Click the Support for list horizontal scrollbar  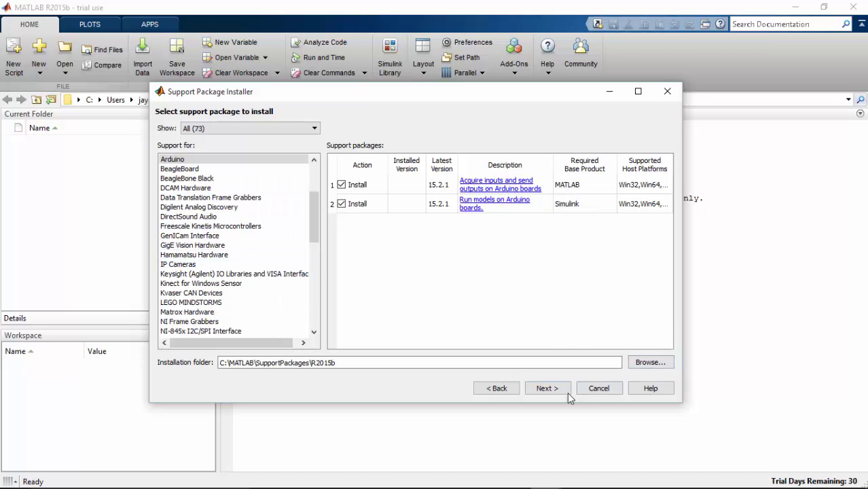231,343
